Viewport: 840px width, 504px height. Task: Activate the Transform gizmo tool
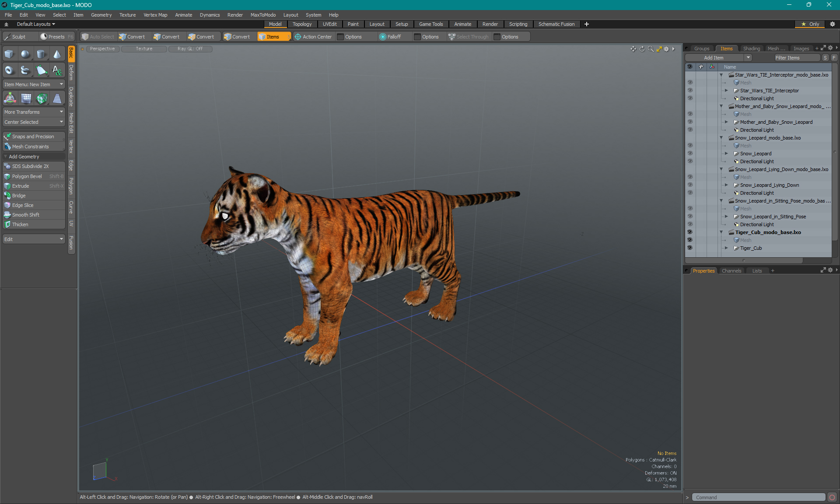pos(10,98)
